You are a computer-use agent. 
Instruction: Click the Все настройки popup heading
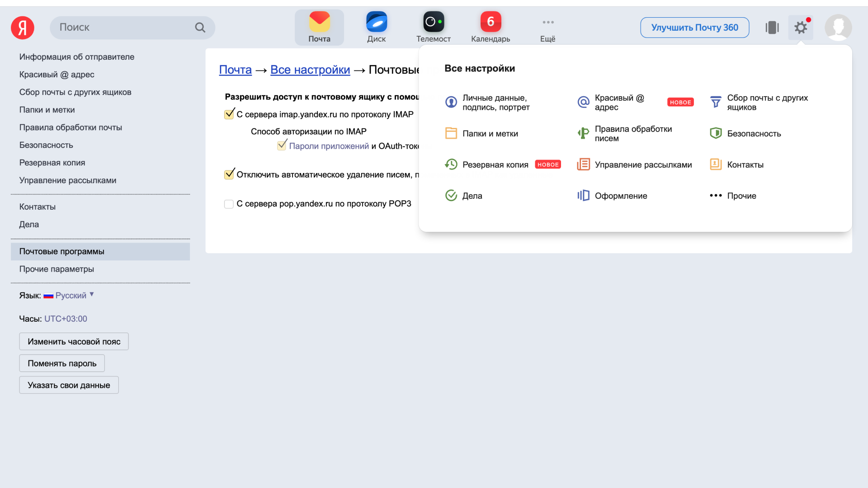pyautogui.click(x=480, y=68)
